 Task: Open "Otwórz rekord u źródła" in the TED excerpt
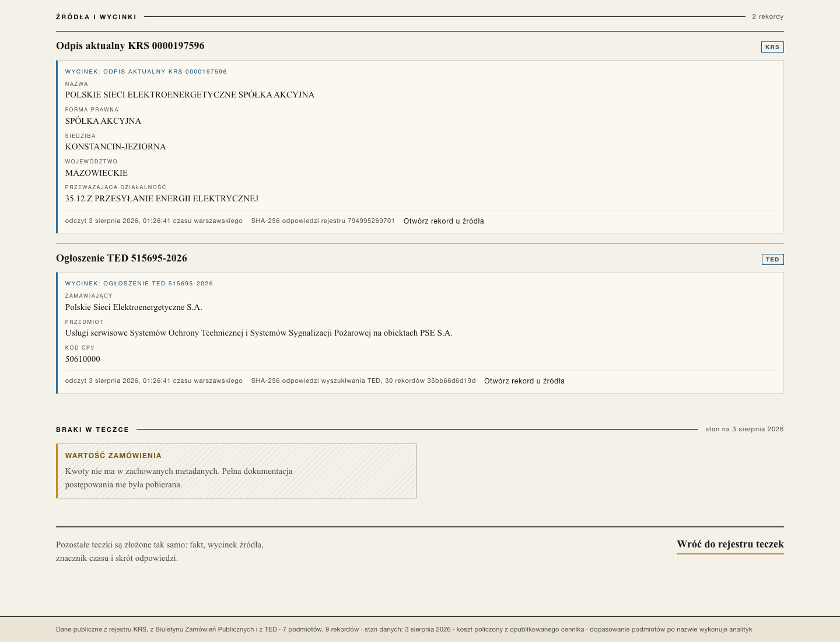pyautogui.click(x=524, y=381)
